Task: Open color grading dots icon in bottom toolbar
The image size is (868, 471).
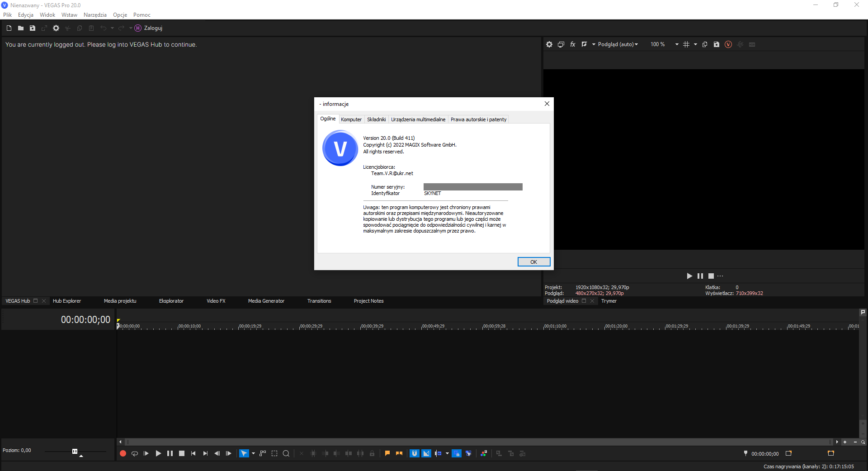Action: tap(484, 453)
